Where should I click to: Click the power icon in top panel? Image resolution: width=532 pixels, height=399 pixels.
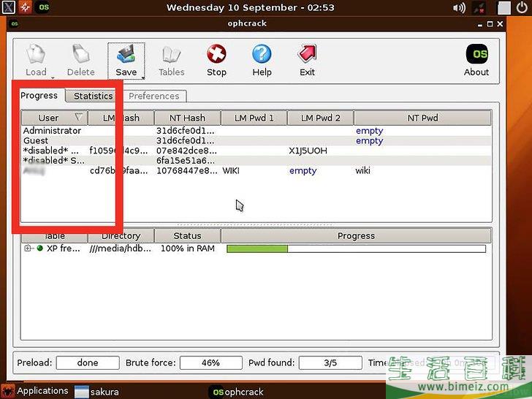[x=522, y=7]
